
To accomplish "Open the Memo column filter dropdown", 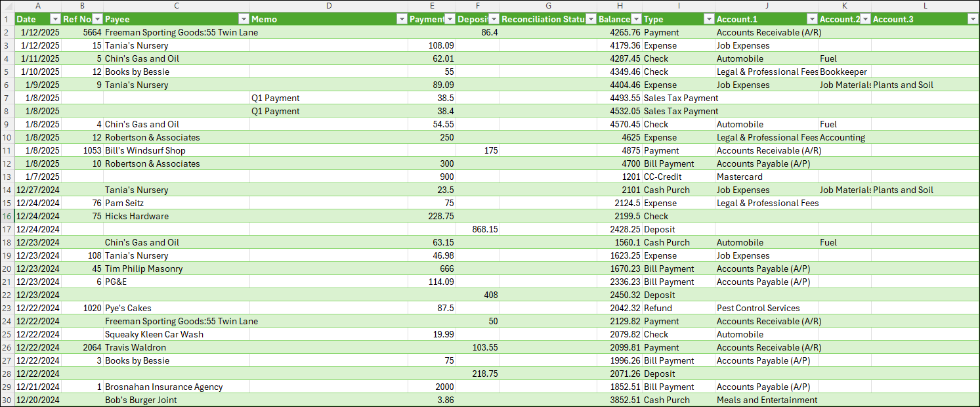I will pos(402,20).
